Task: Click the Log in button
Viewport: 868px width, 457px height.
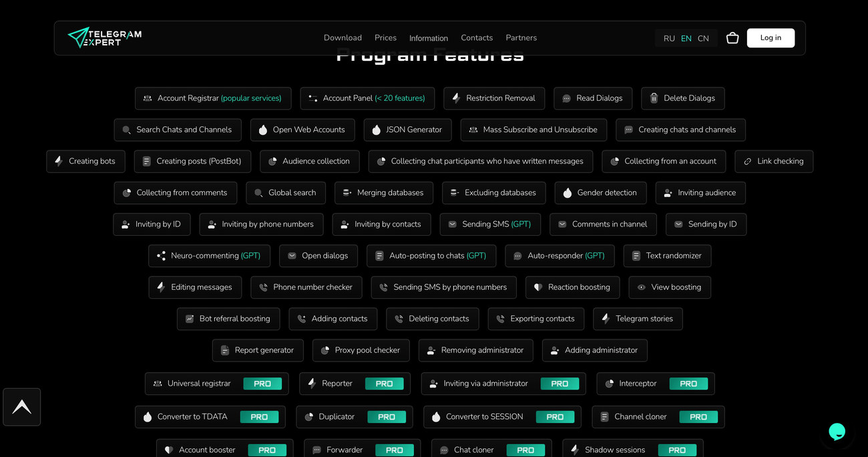Action: [771, 38]
